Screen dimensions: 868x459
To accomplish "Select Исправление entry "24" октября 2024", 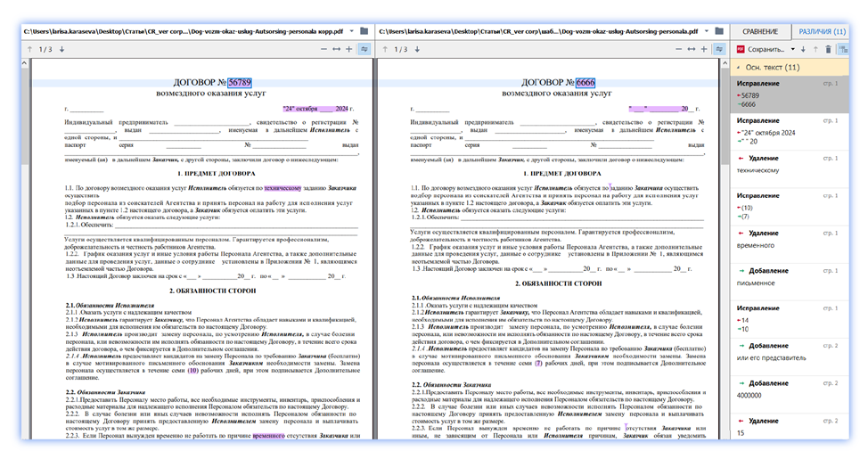I will pos(790,131).
